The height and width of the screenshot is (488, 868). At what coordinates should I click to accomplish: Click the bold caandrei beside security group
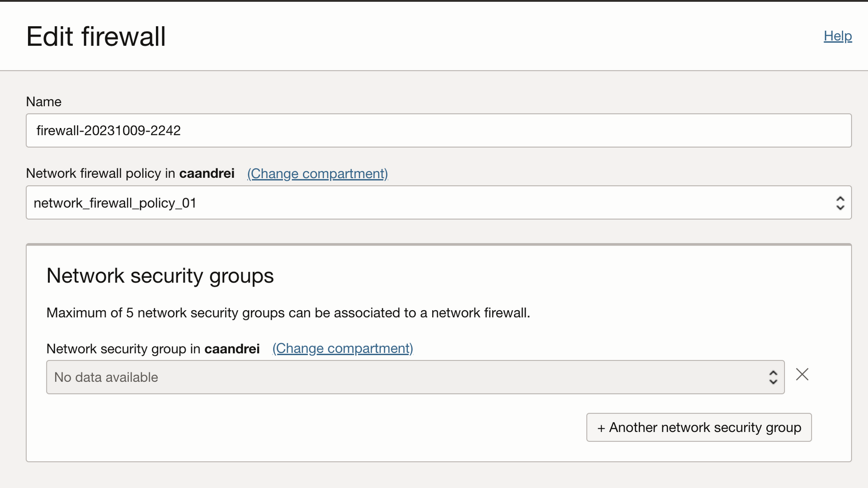[x=232, y=349]
